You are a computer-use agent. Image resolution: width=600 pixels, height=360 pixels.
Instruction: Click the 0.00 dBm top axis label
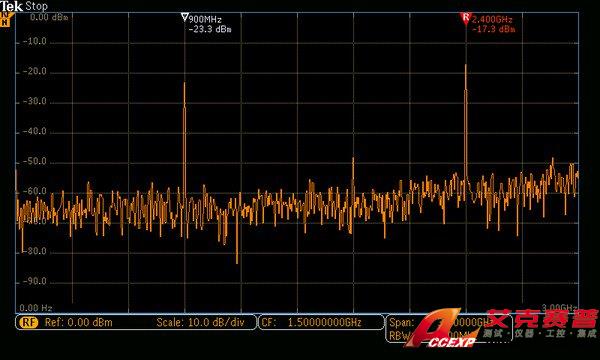point(49,17)
